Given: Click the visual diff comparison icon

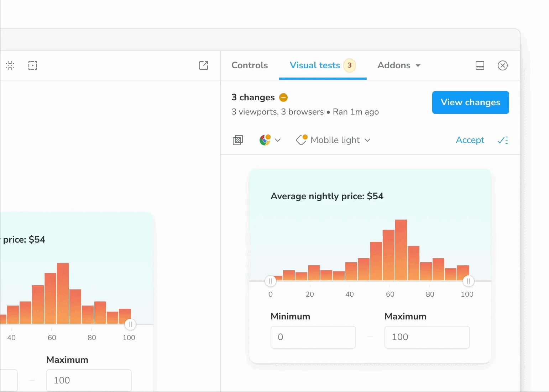Looking at the screenshot, I should [237, 140].
